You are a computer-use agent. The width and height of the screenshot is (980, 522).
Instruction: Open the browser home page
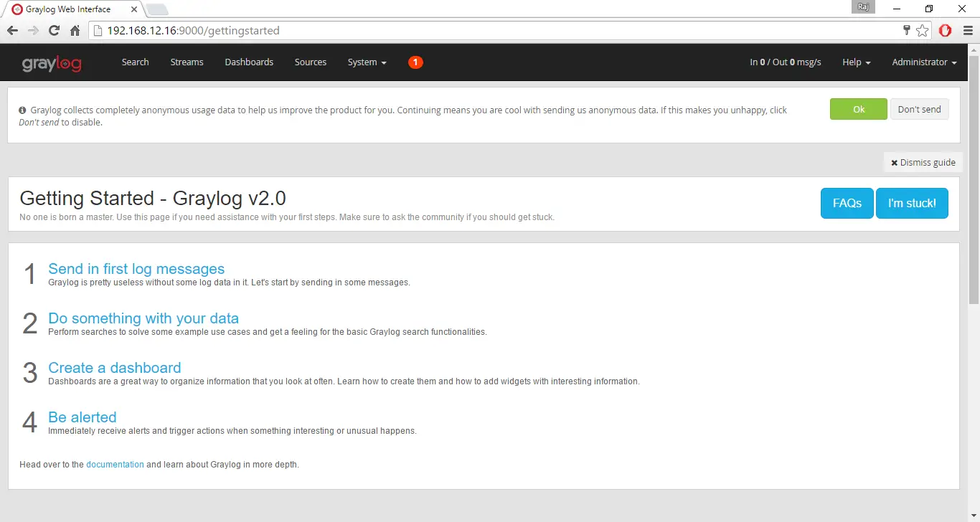click(75, 31)
